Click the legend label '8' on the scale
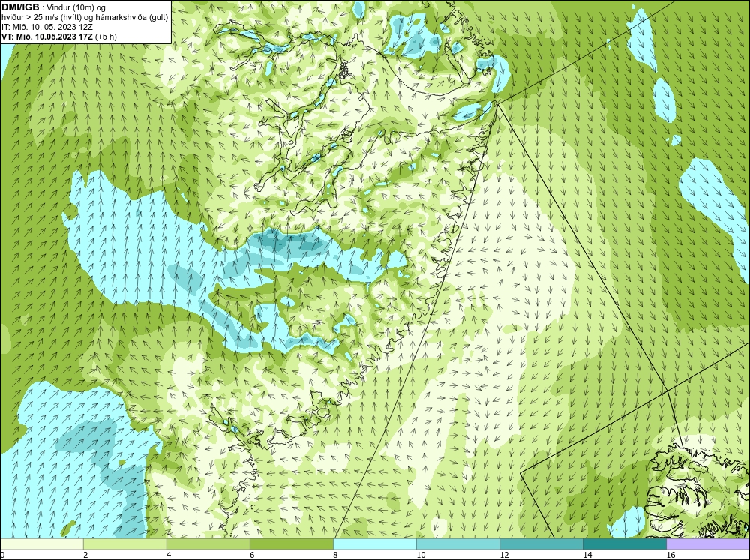This screenshot has height=560, width=750. tap(335, 555)
